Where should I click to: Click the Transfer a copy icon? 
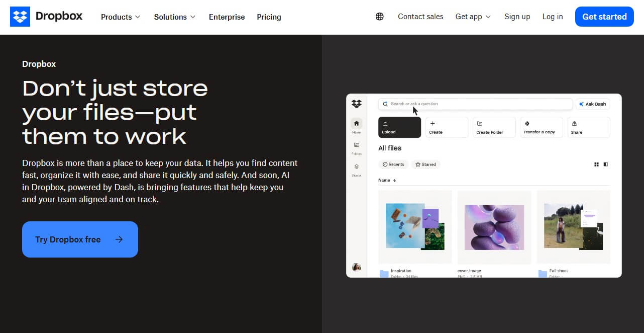tap(527, 123)
